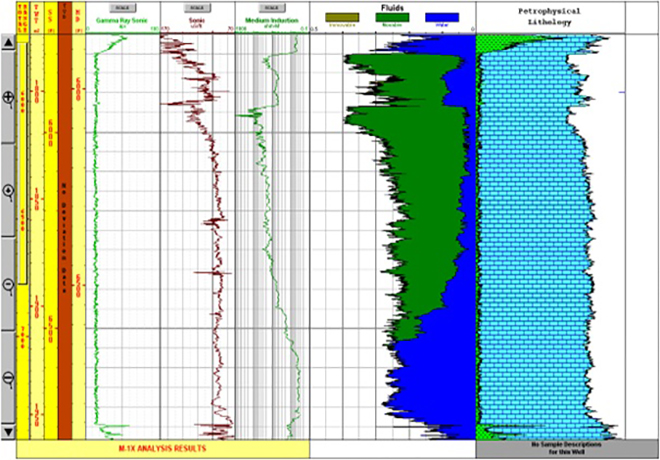Image resolution: width=660 pixels, height=460 pixels.
Task: Select the Petrophysical Lithology header
Action: coord(566,15)
